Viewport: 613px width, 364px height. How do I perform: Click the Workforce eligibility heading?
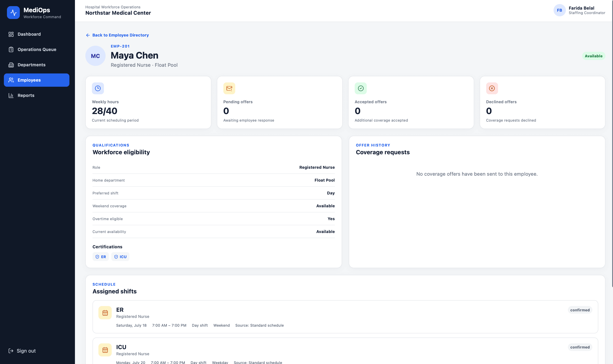[121, 152]
